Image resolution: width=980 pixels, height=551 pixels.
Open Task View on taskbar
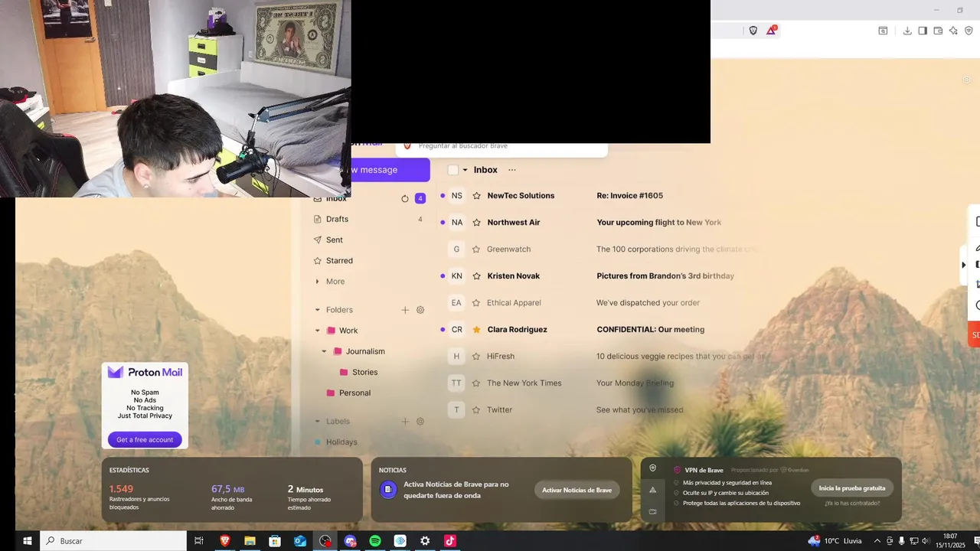tap(199, 541)
